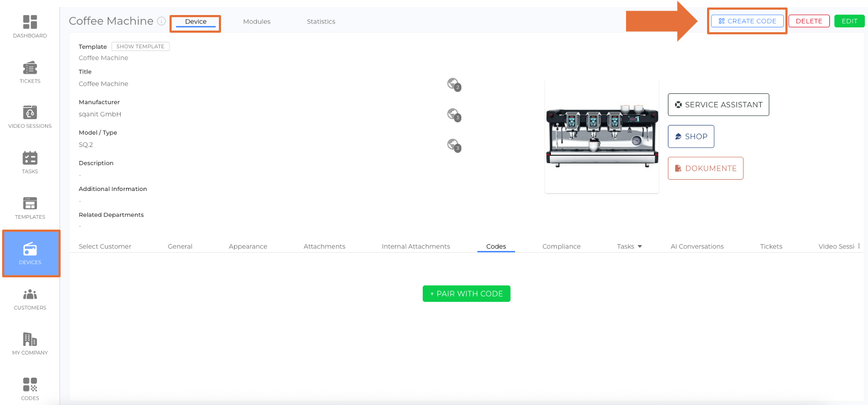Open the Dashboard from the sidebar

click(x=30, y=26)
